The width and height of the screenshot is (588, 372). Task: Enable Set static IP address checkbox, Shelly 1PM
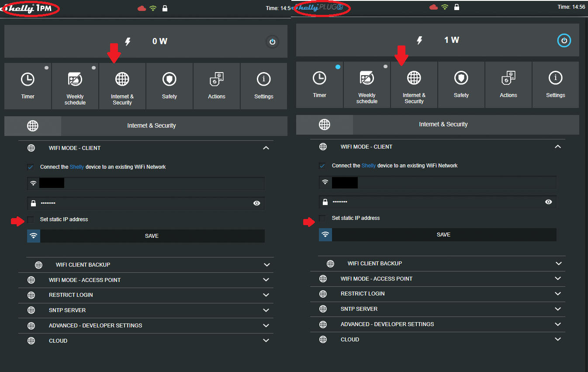(x=30, y=219)
